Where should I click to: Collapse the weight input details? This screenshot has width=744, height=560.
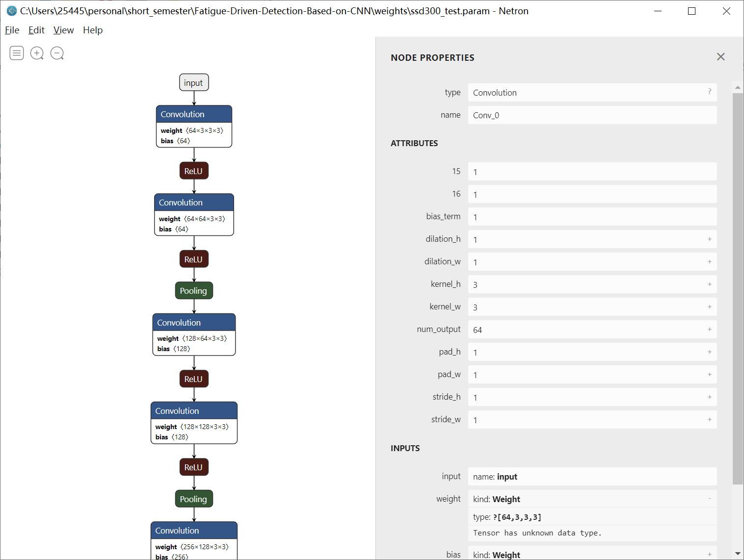pyautogui.click(x=710, y=499)
